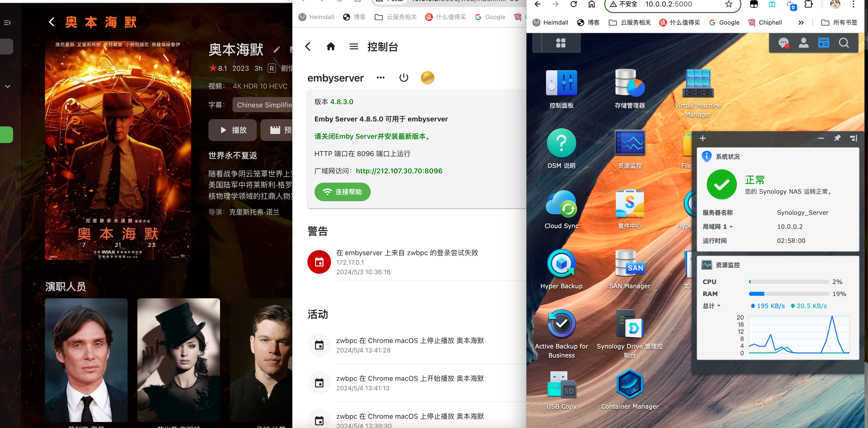The image size is (868, 428).
Task: Open the 云服务相关 bookmark folder in right browser
Action: pyautogui.click(x=630, y=23)
